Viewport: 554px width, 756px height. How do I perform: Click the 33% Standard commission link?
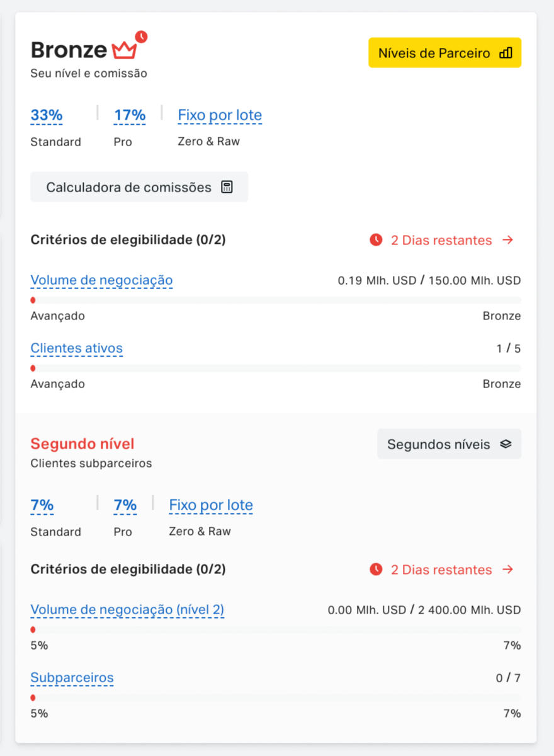point(47,115)
